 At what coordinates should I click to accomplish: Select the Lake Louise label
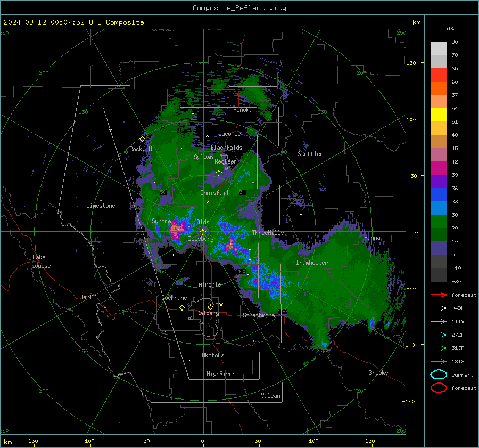41,262
